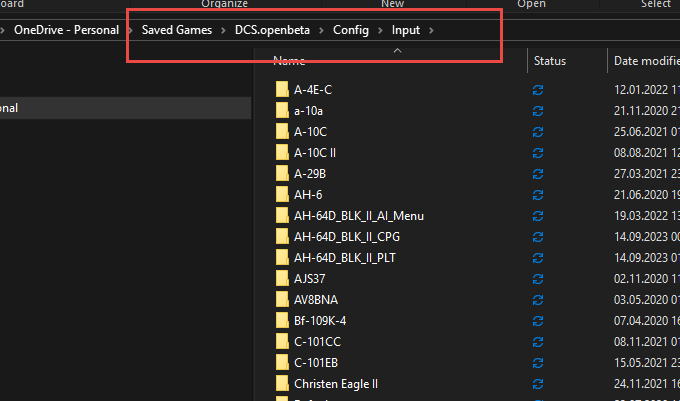Navigate to Saved Games breadcrumb
Screen dimensions: 680x401
(x=177, y=30)
